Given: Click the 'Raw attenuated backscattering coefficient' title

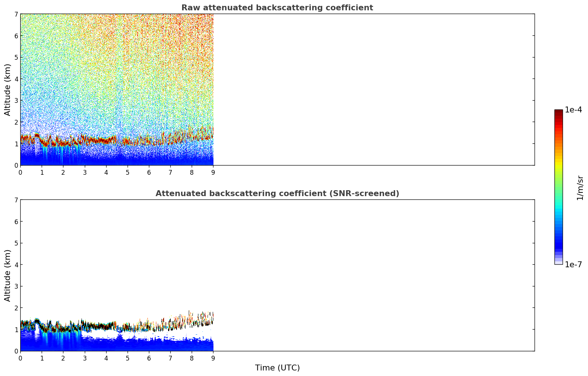Looking at the screenshot, I should [x=277, y=8].
